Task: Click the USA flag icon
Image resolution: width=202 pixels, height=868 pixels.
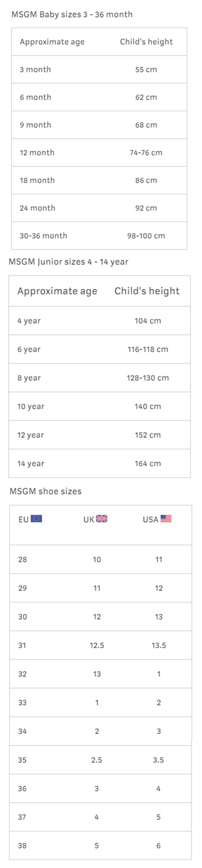Action: (x=166, y=519)
